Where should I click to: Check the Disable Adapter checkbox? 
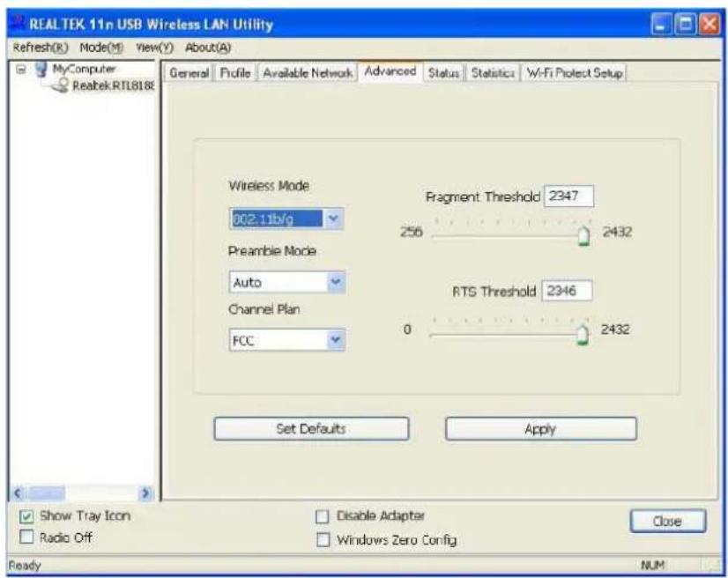(x=323, y=516)
